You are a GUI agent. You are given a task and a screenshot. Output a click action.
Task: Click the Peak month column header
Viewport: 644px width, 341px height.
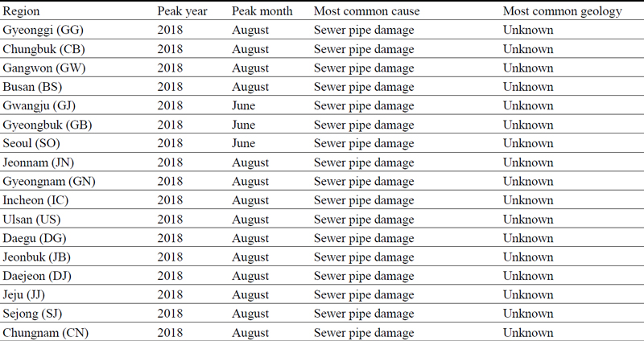[x=262, y=11]
